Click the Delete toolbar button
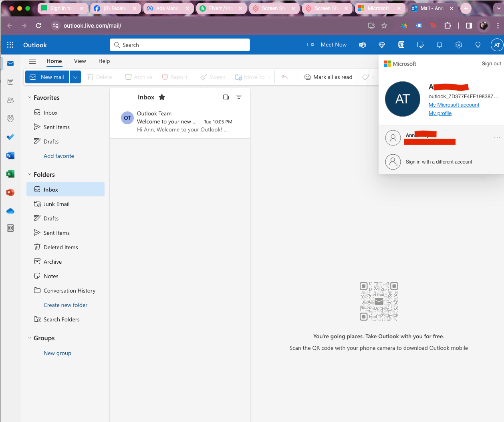504x422 pixels. click(x=100, y=77)
